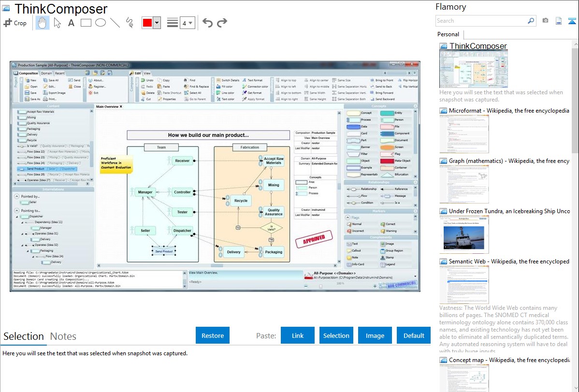This screenshot has height=392, width=579.
Task: Click Edit tab in the ThinkComposer snapshot
Action: 137,73
